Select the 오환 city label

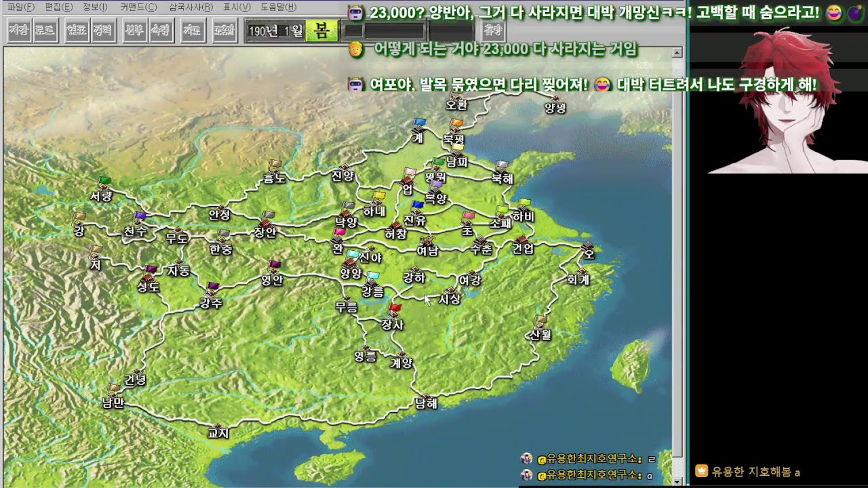(x=456, y=105)
